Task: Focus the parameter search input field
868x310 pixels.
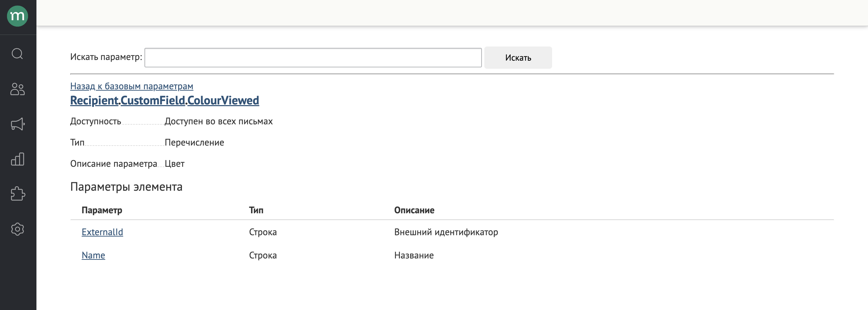Action: coord(313,58)
